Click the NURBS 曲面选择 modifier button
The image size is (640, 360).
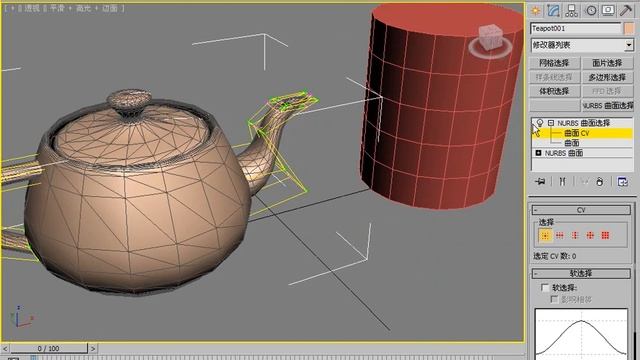tap(607, 105)
